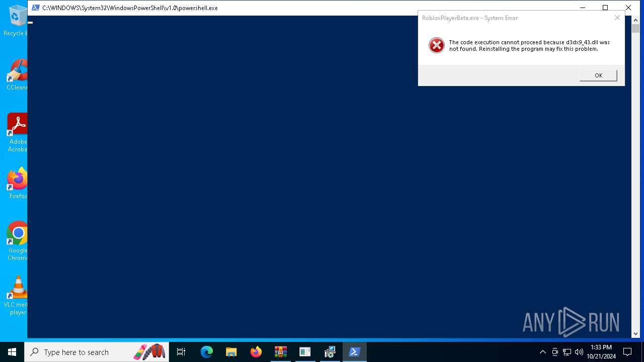The image size is (644, 362).
Task: Click the RobloxPlayerBeta.exe - System Error title
Action: coord(470,18)
